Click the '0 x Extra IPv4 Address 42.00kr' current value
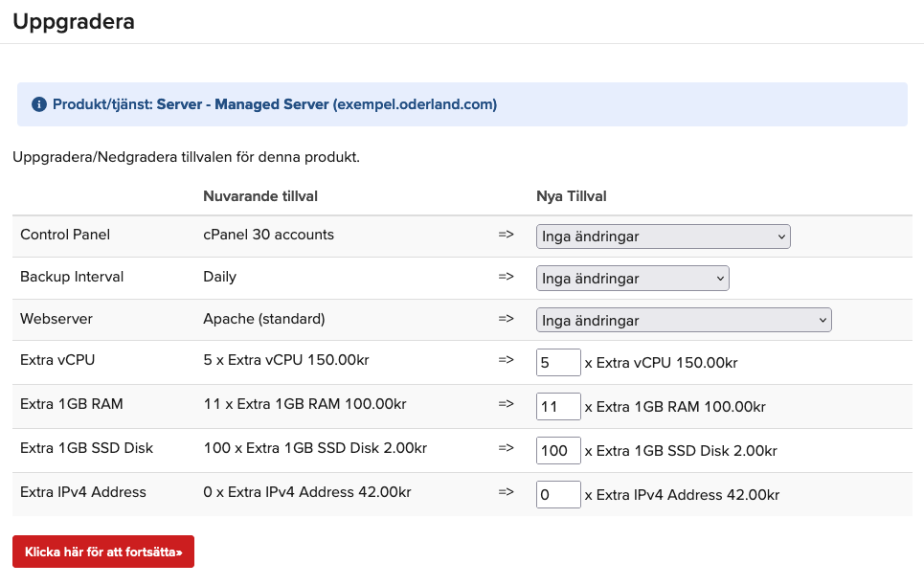This screenshot has height=586, width=924. 307,492
